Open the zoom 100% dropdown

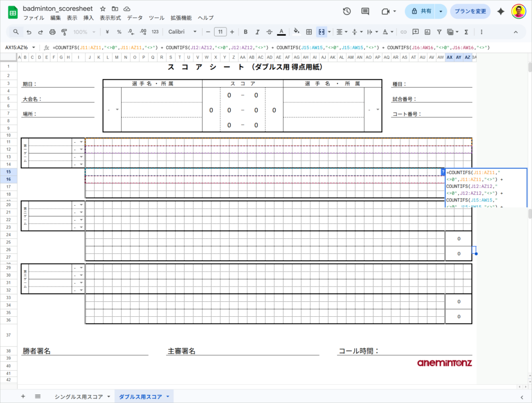(84, 32)
